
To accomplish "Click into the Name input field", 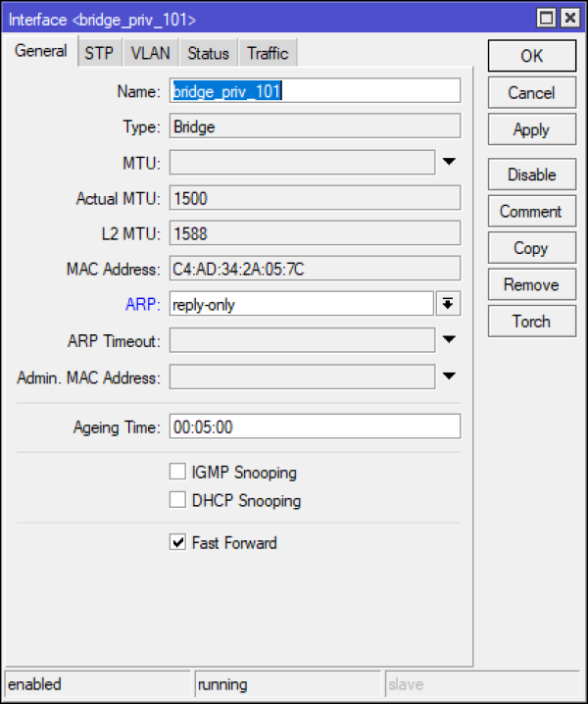I will click(314, 91).
